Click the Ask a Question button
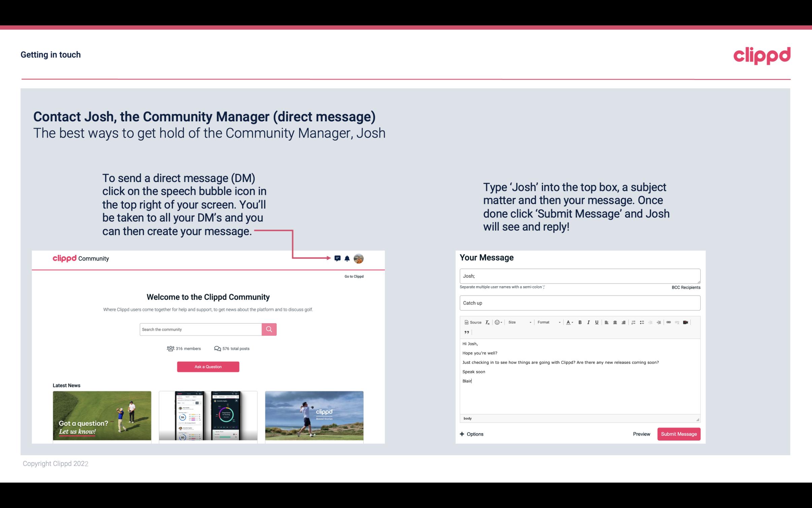The image size is (812, 508). tap(208, 366)
